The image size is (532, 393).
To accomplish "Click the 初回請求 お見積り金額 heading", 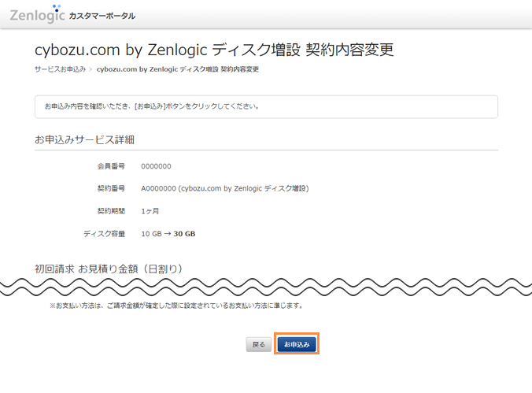I will point(109,269).
